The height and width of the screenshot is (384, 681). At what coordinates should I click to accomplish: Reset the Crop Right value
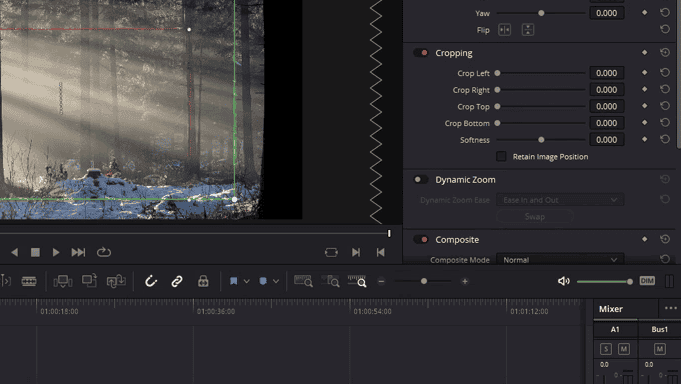pos(665,89)
